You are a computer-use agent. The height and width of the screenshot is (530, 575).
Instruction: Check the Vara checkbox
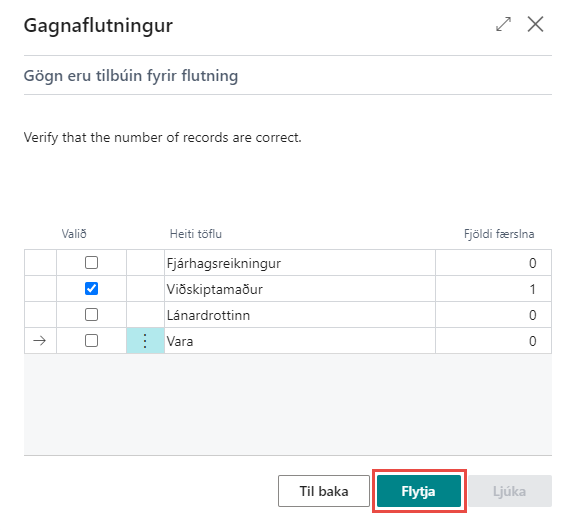click(x=91, y=341)
